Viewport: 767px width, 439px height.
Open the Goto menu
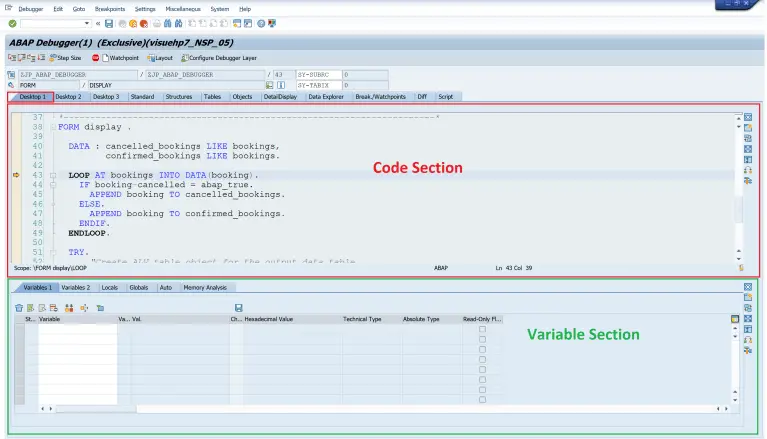[x=79, y=9]
